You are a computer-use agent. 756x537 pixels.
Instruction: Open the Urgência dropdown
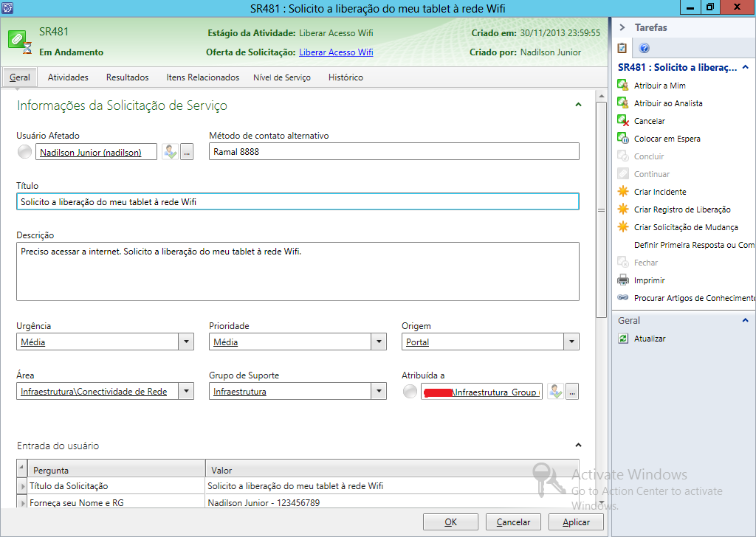pos(186,342)
